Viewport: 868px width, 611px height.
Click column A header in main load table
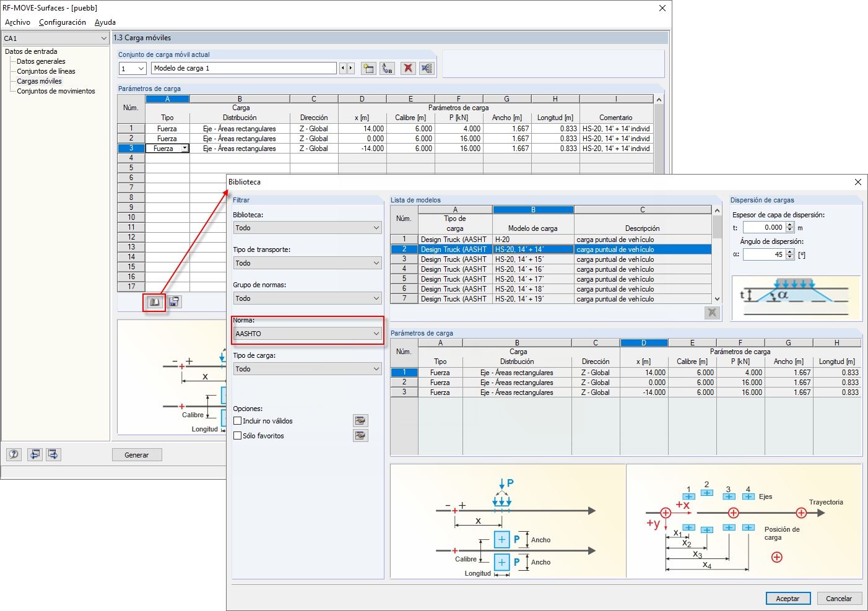[x=167, y=98]
